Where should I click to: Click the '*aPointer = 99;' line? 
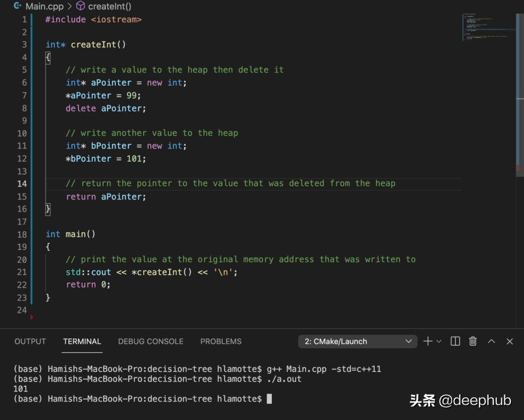click(103, 96)
